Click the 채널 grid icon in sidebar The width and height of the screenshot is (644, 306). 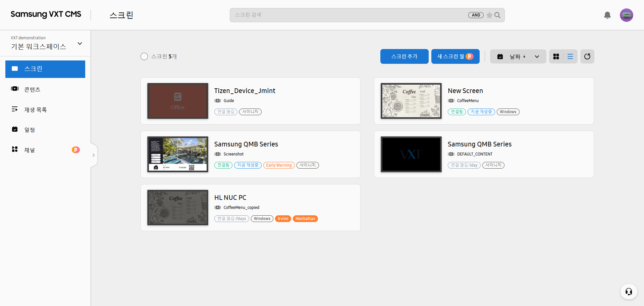[x=15, y=149]
